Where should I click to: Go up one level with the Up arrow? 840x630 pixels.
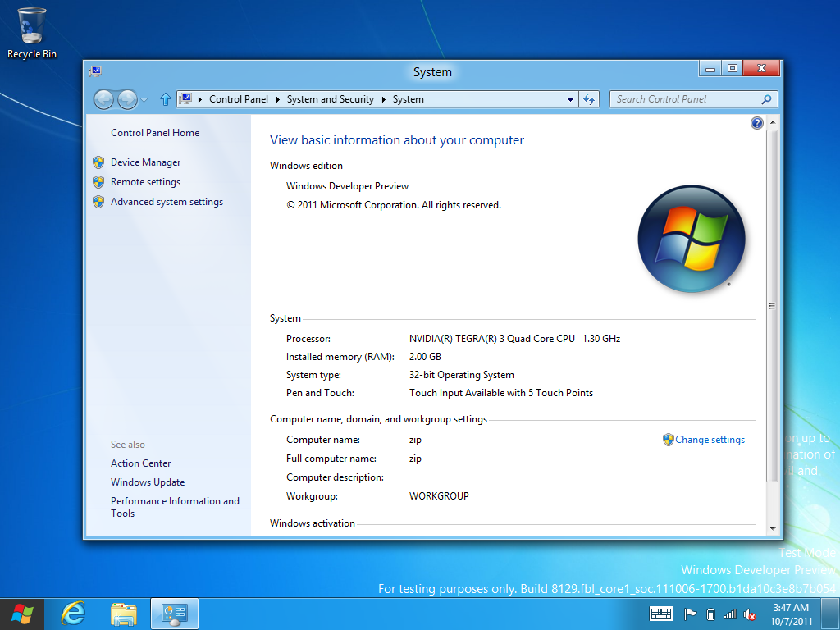165,99
